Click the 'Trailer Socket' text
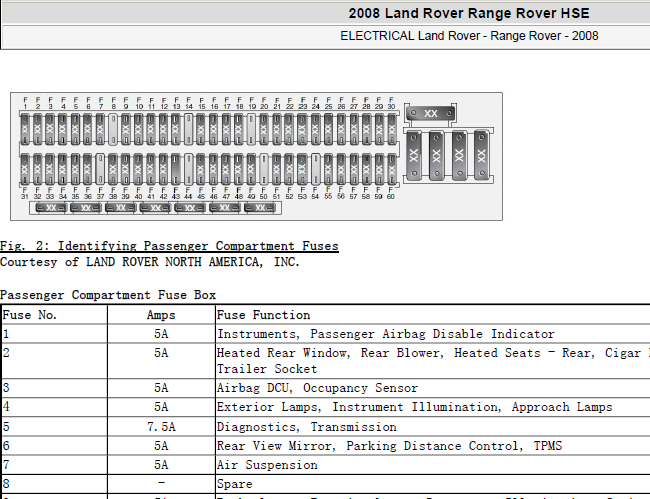This screenshot has height=499, width=650. coord(267,369)
